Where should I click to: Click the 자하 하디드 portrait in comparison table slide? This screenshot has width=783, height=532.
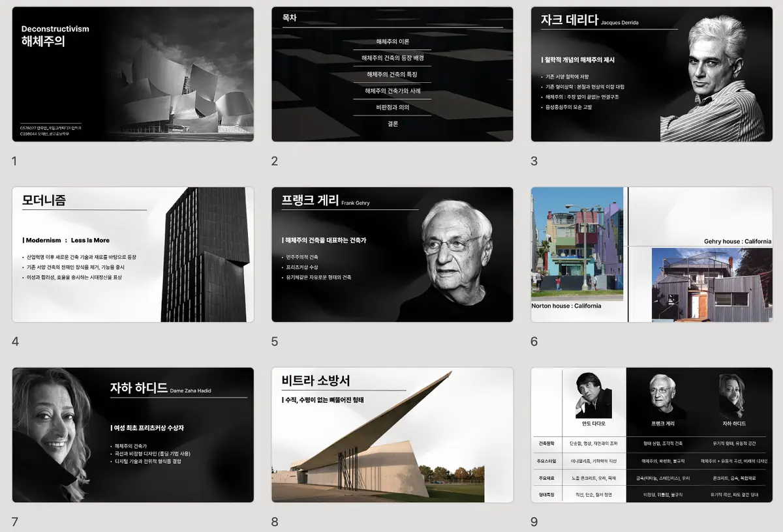click(x=731, y=396)
